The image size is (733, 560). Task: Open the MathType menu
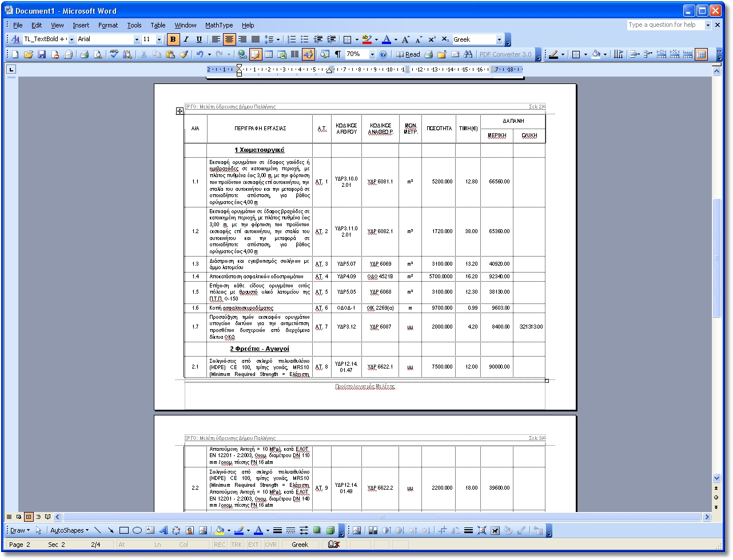(x=219, y=25)
